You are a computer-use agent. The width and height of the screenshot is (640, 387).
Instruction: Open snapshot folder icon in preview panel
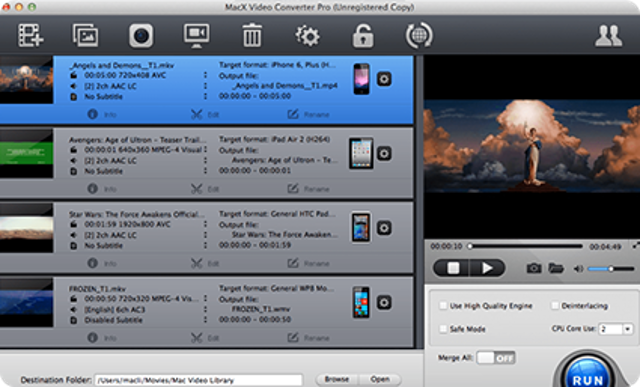[x=556, y=268]
